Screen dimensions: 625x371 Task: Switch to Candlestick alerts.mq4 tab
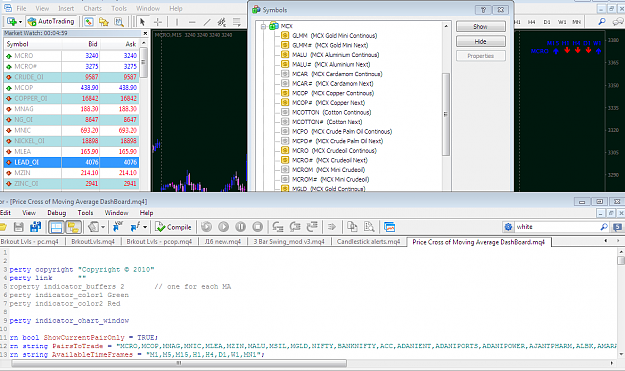(x=368, y=242)
